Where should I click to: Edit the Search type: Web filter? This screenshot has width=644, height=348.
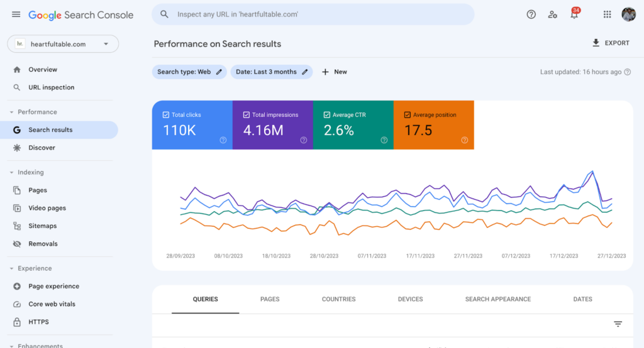point(189,72)
